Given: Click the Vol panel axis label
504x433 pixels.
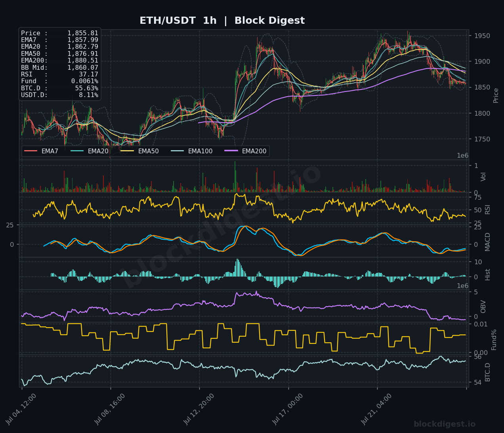Looking at the screenshot, I should coord(483,177).
